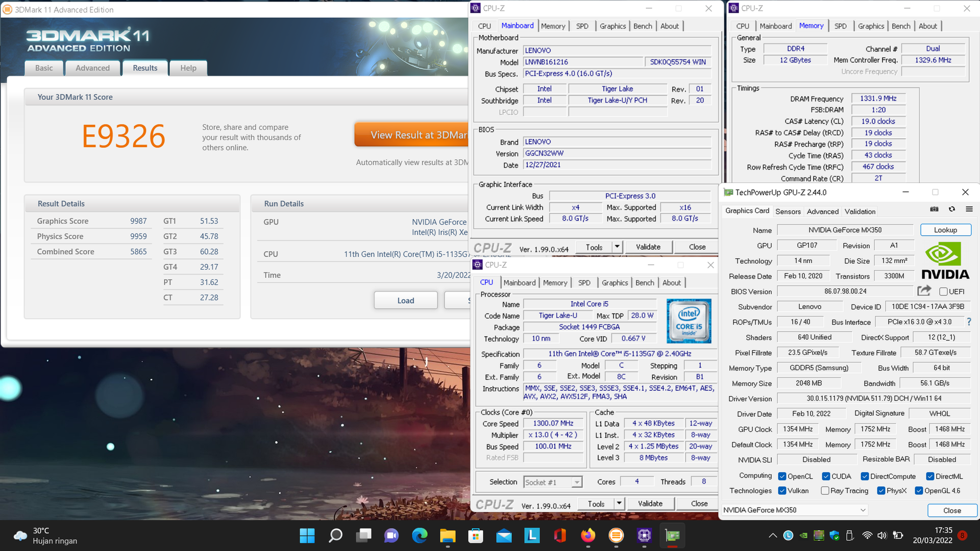Screen dimensions: 980x551
Task: Select the Basic tab in 3DMark 11
Action: 44,68
